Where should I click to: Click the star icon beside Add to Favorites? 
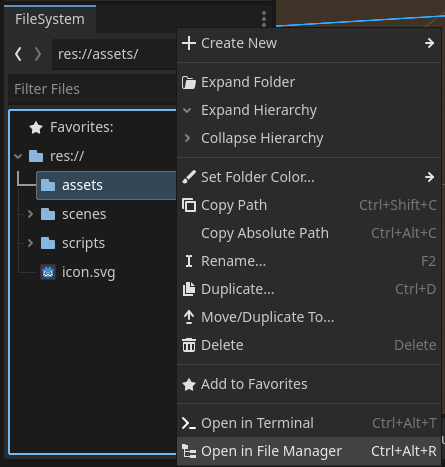[x=189, y=384]
